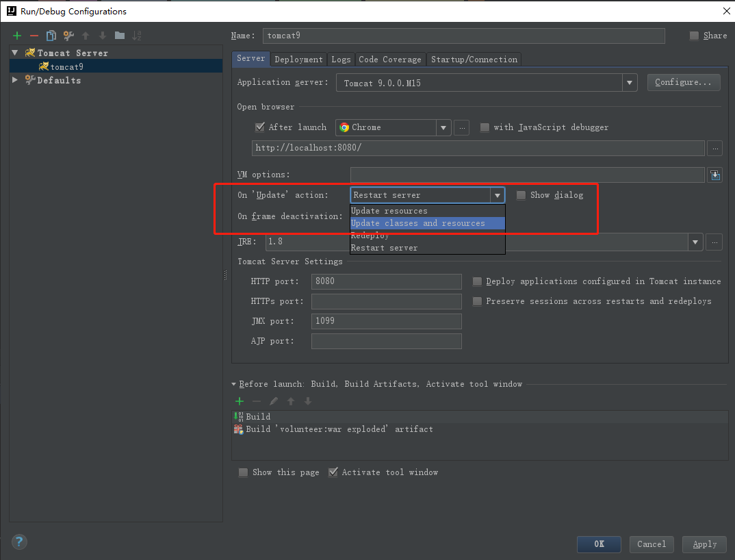
Task: Focus the JMX port field
Action: [x=386, y=321]
